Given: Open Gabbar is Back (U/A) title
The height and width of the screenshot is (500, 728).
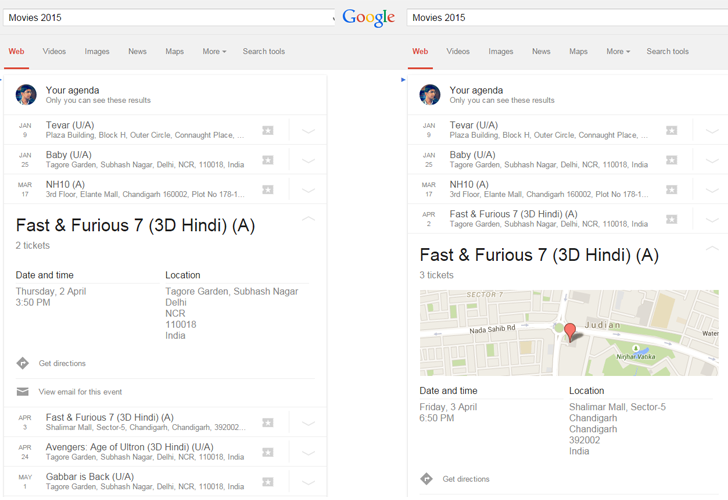Looking at the screenshot, I should click(x=90, y=477).
